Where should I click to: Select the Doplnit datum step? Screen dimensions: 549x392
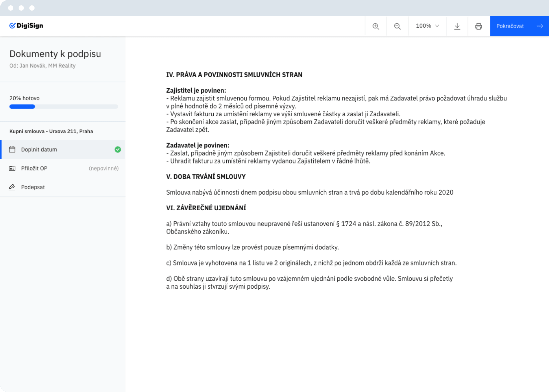(x=63, y=149)
